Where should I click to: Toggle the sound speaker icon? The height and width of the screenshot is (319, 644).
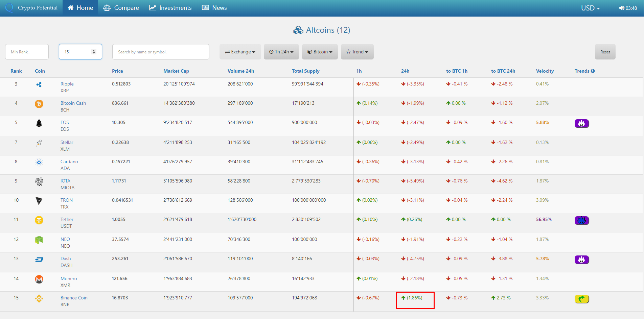(x=622, y=8)
